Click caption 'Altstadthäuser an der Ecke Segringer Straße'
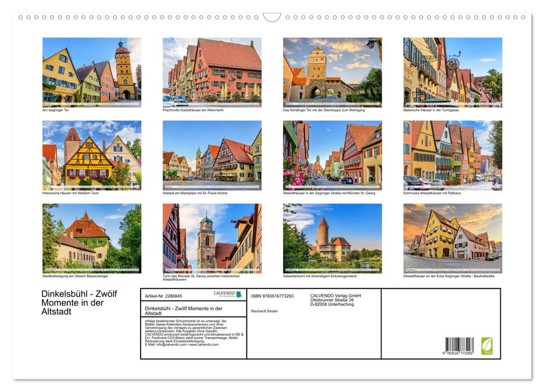 coord(449,276)
